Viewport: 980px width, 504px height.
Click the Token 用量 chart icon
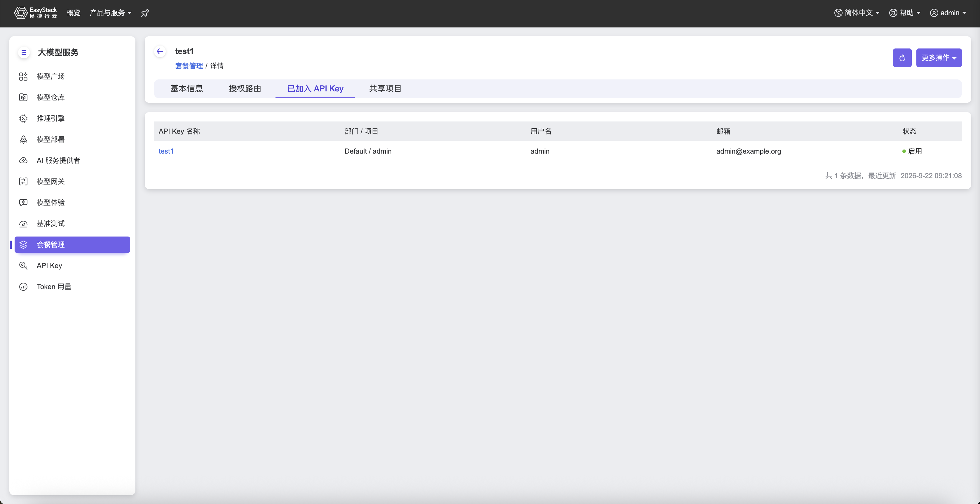pos(23,287)
